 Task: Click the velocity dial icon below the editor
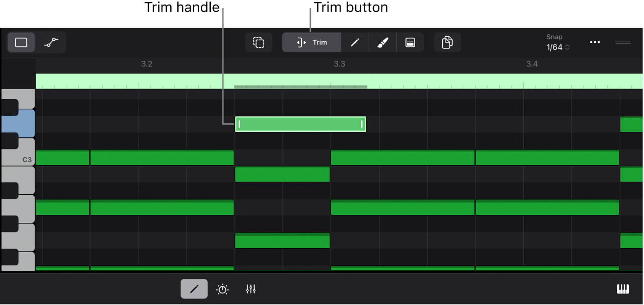click(222, 289)
